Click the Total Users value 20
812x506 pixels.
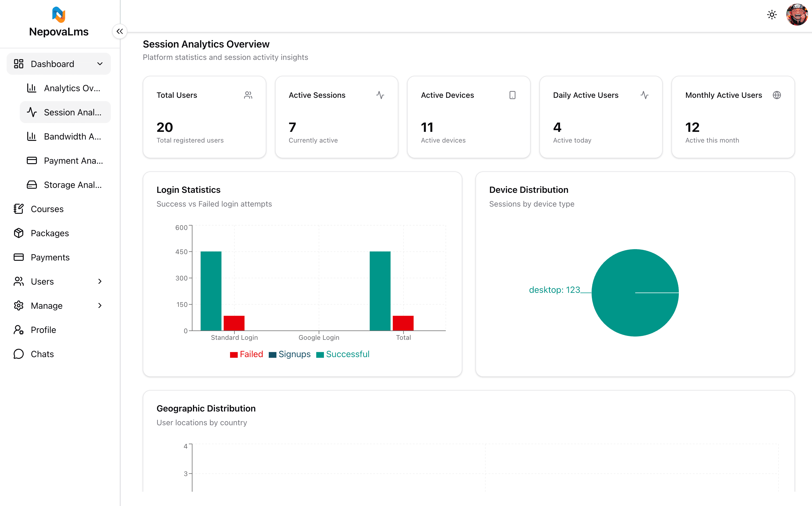[164, 127]
